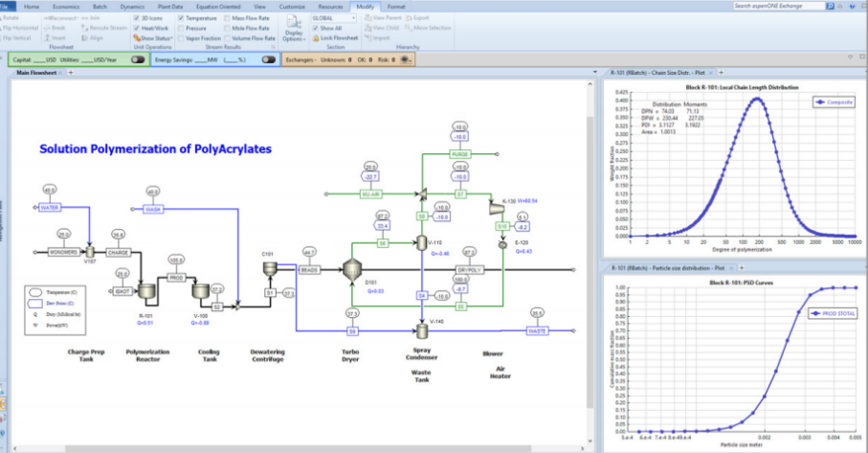Click the Lock Flowsheet padlock icon
This screenshot has height=453, width=868.
click(316, 38)
